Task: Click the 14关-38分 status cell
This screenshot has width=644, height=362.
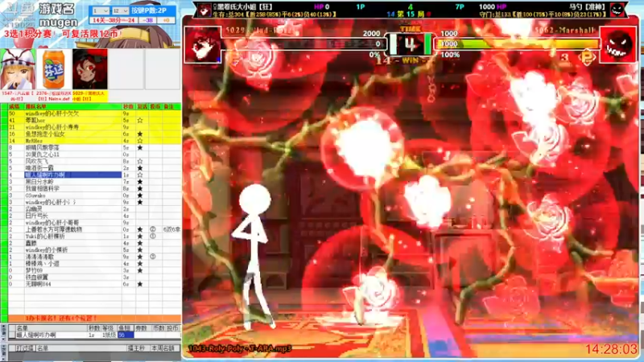Action: [x=114, y=20]
